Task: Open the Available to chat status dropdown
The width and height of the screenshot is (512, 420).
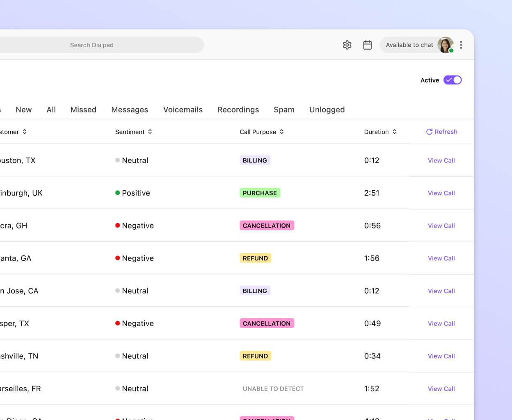Action: (x=409, y=45)
